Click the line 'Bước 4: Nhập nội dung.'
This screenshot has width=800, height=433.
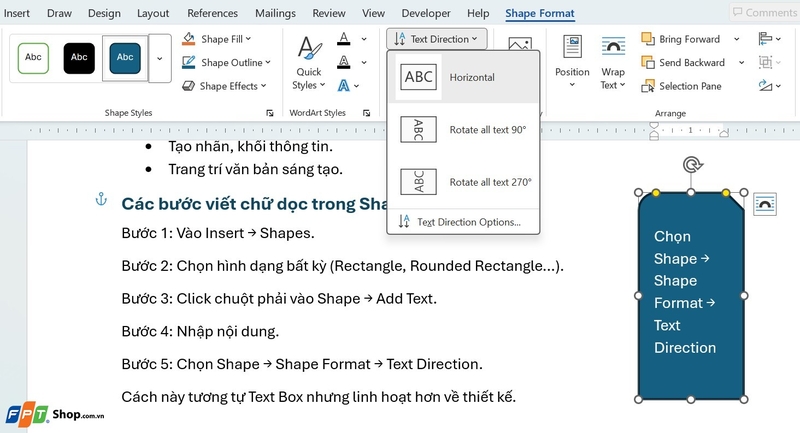(200, 332)
